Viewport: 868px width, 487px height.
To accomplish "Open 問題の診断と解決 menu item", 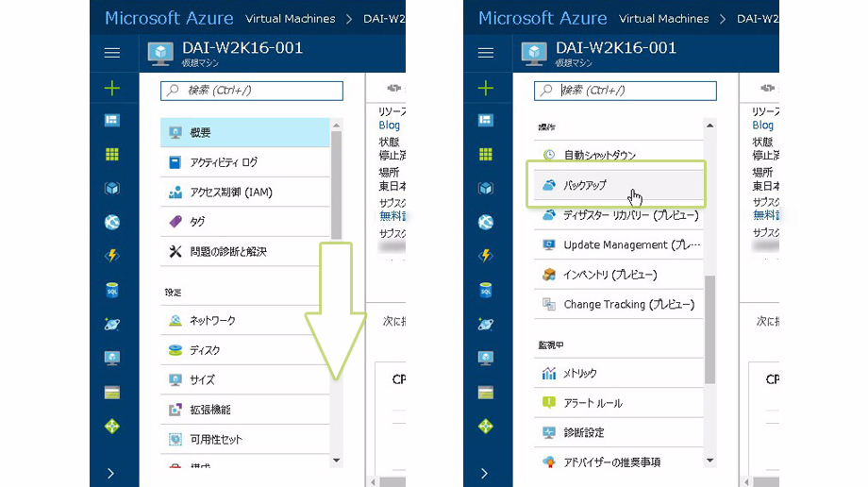I will click(245, 252).
